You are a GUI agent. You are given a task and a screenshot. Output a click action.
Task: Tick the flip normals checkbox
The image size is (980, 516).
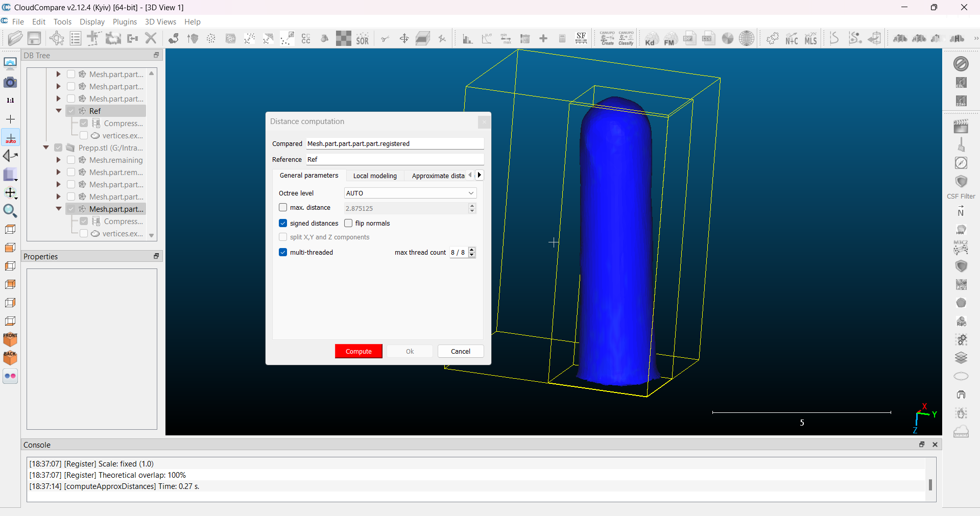point(348,224)
